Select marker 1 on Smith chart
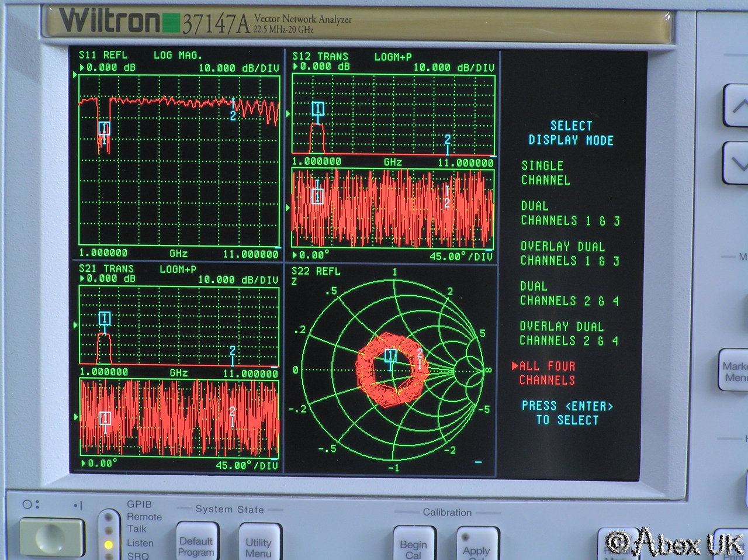The image size is (748, 560). click(x=390, y=355)
